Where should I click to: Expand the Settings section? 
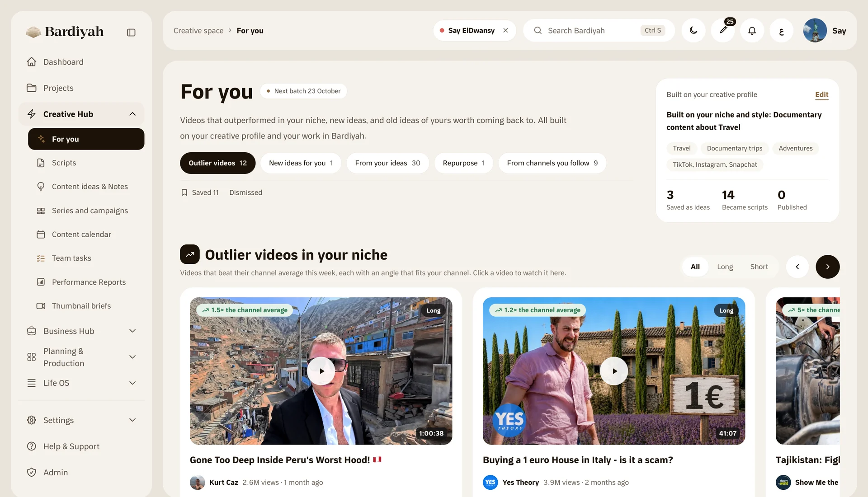click(x=82, y=420)
